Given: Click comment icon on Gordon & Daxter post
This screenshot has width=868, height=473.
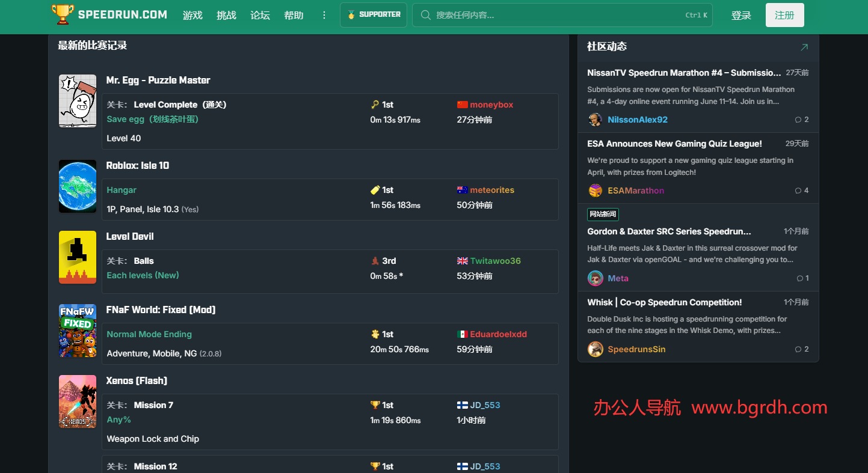Looking at the screenshot, I should click(x=799, y=278).
